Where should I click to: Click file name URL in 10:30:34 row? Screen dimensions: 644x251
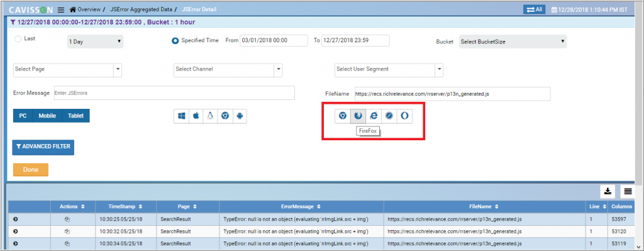(455, 243)
